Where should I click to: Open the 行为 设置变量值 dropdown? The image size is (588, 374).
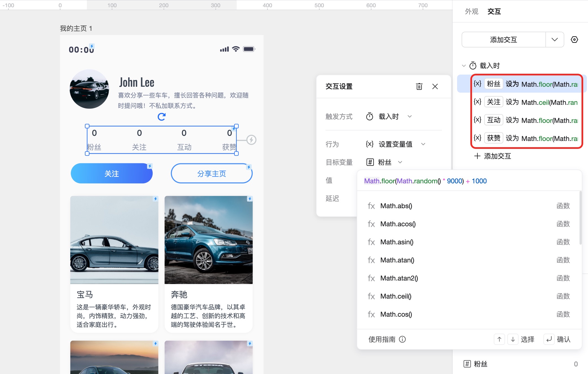click(423, 144)
